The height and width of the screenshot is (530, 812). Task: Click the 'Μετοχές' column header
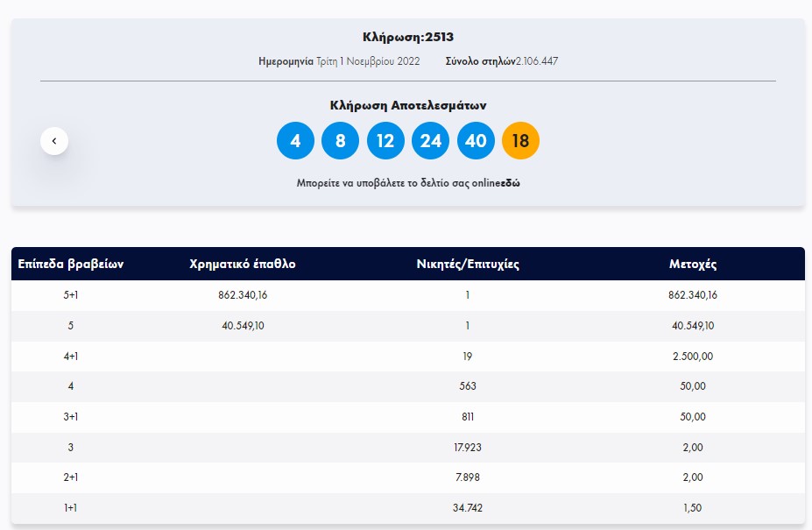[693, 265]
